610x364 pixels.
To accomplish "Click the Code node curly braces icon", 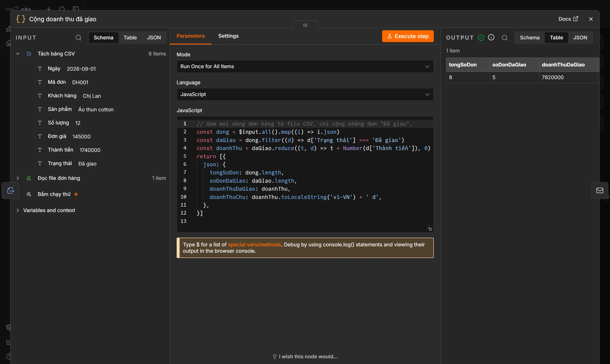I will [x=21, y=19].
